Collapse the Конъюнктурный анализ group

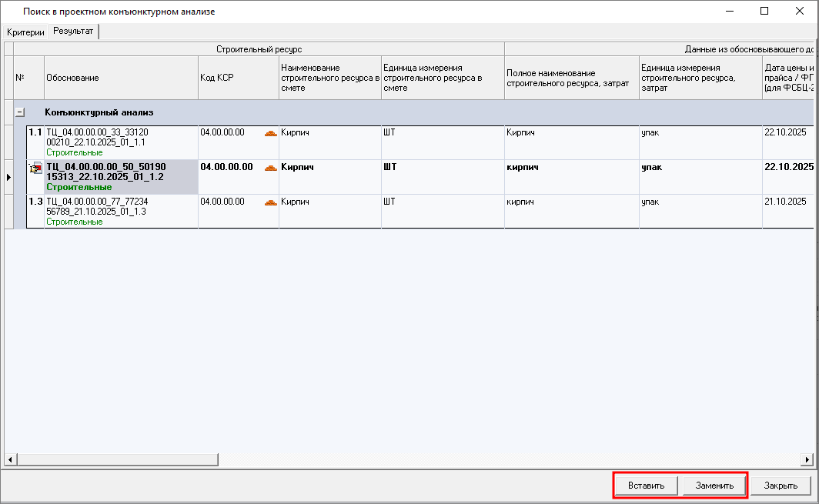point(20,112)
